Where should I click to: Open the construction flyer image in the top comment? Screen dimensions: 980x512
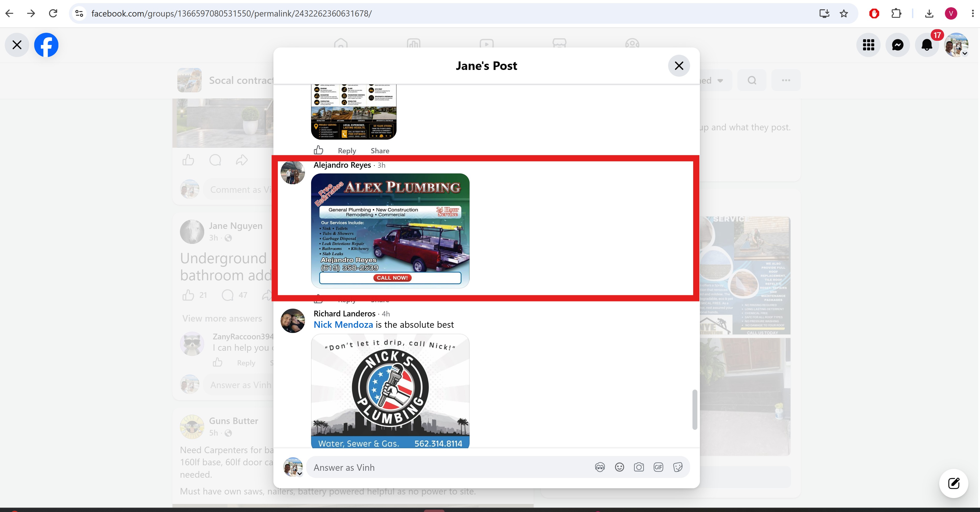coord(354,112)
